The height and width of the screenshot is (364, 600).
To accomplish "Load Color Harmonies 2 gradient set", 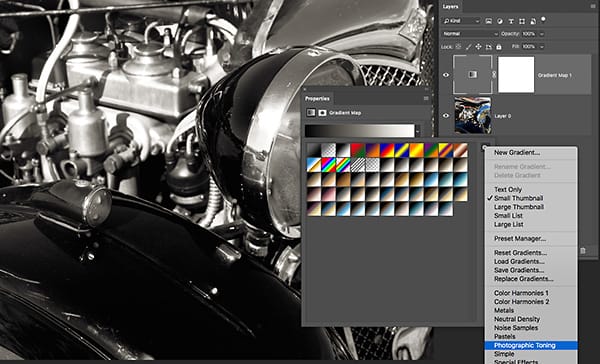I will [521, 302].
